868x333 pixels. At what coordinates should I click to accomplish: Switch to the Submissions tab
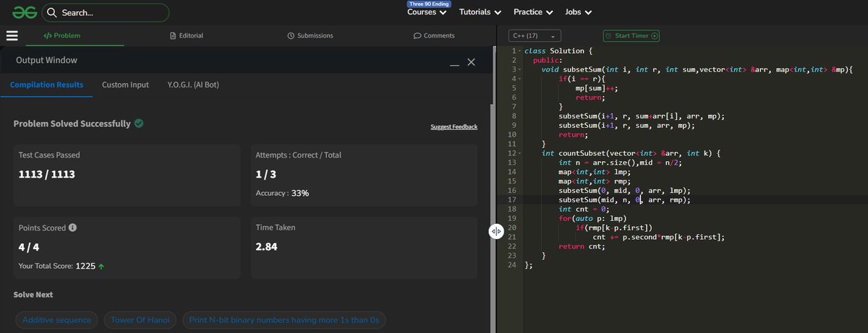[x=310, y=35]
